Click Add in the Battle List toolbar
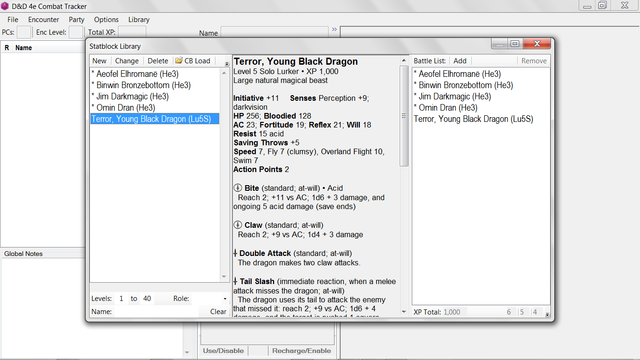The height and width of the screenshot is (360, 640). coord(460,61)
